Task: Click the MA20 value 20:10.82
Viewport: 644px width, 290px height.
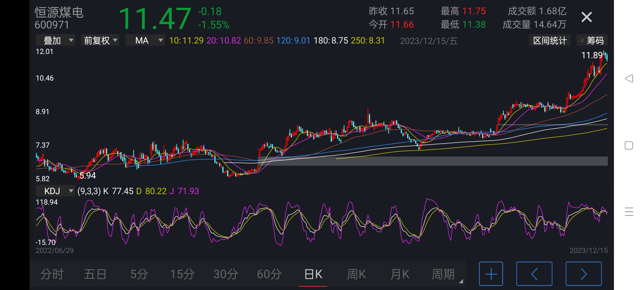Action: coord(224,41)
